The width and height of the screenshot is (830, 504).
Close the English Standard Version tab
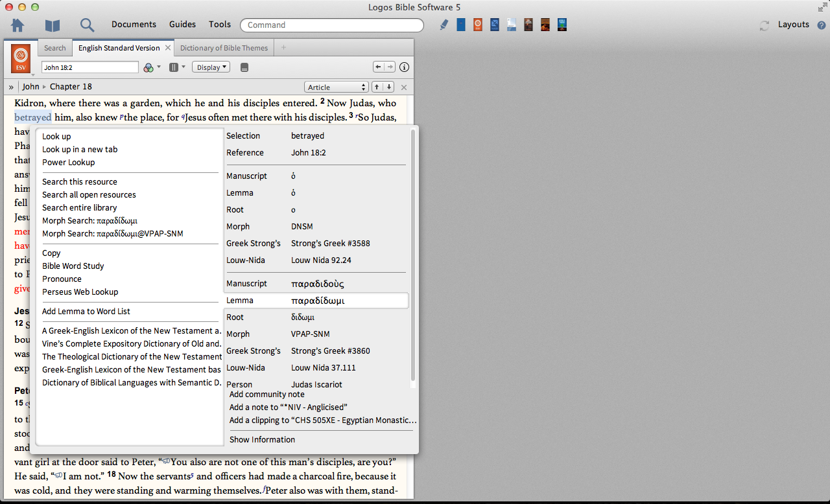(168, 48)
